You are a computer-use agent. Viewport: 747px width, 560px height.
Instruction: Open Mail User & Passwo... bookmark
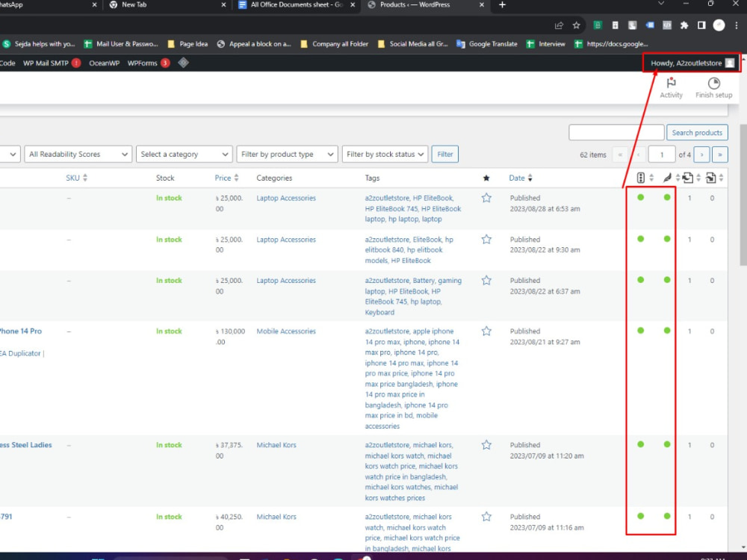point(121,44)
